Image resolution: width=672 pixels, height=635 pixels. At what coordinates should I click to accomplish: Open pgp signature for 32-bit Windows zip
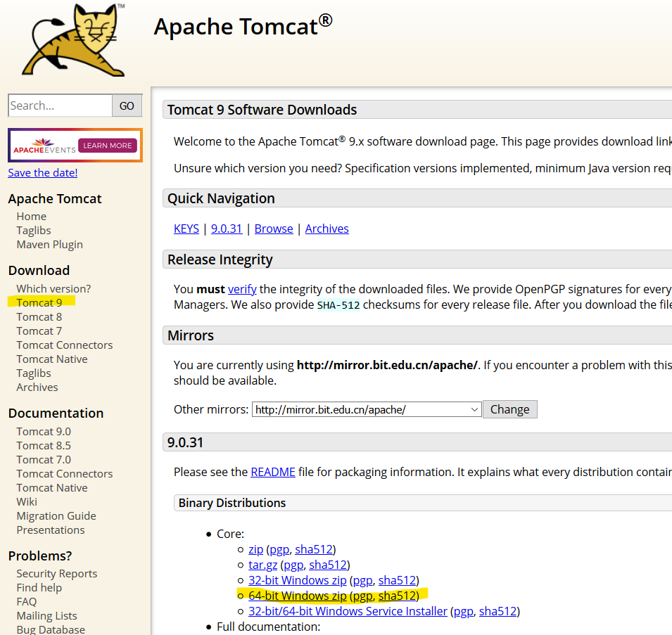click(x=362, y=581)
